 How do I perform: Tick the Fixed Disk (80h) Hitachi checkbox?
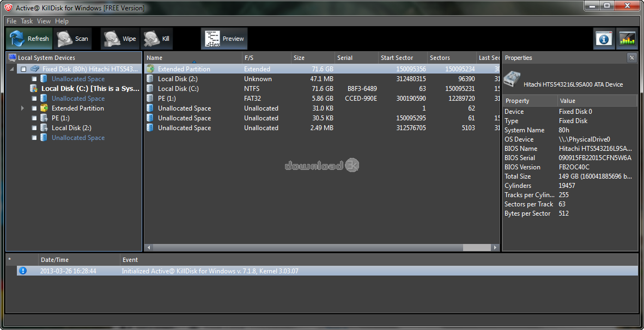[23, 69]
